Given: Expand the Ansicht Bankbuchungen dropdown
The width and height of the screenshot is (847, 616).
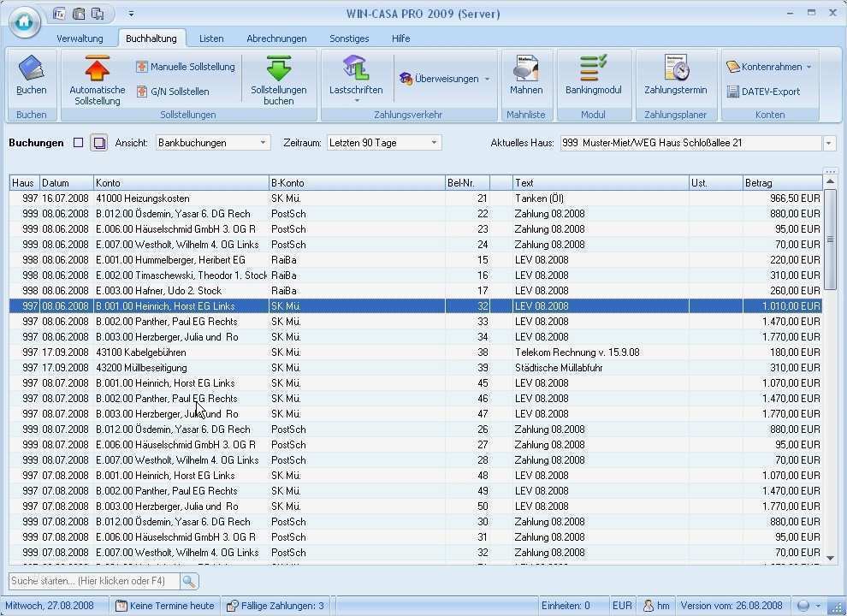Looking at the screenshot, I should point(264,143).
